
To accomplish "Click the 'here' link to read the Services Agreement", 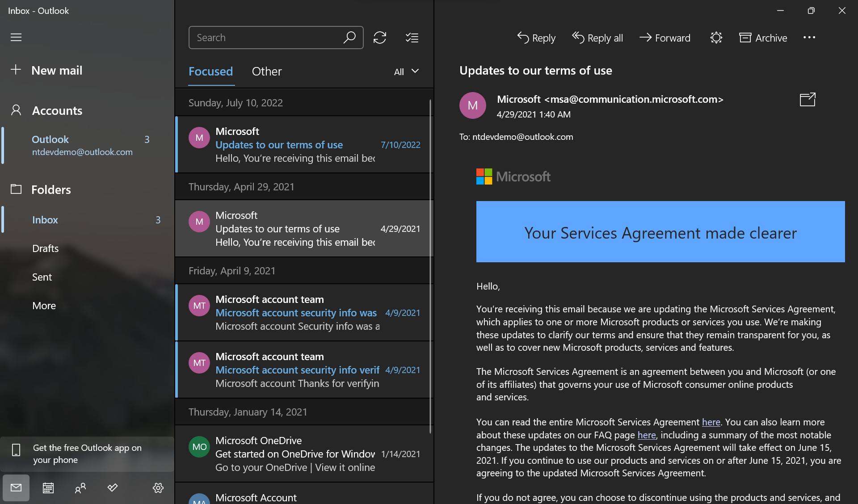I will pos(711,422).
